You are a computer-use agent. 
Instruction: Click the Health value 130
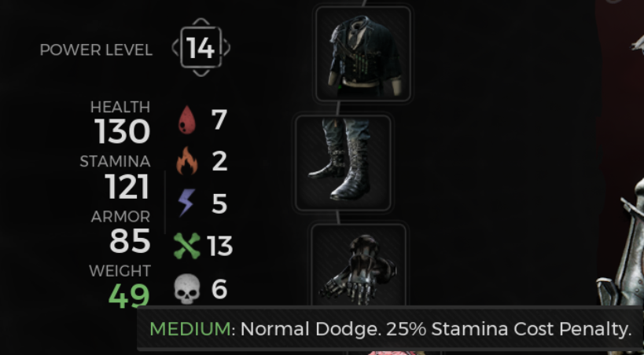point(123,132)
